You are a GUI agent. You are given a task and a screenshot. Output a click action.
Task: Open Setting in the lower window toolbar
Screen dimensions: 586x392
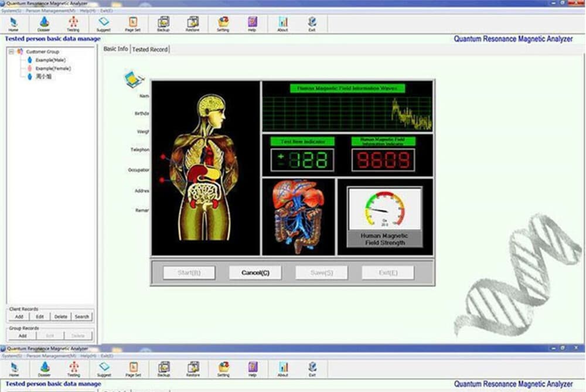click(223, 369)
